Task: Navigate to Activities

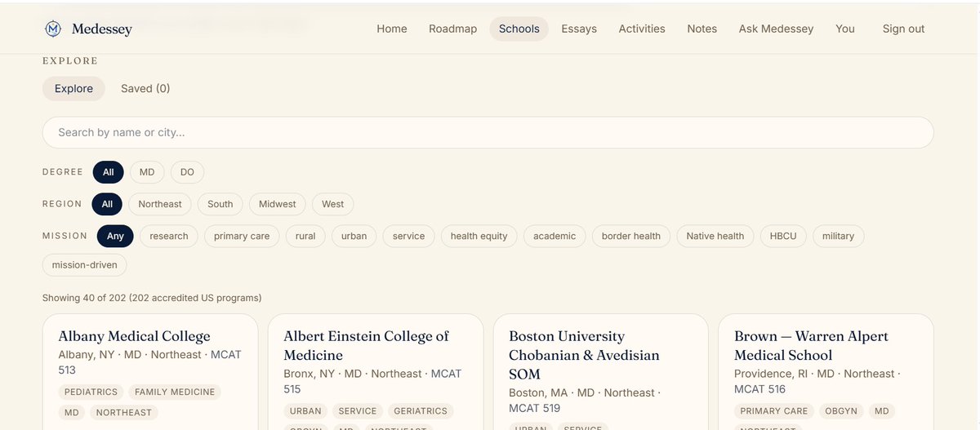Action: coord(642,29)
